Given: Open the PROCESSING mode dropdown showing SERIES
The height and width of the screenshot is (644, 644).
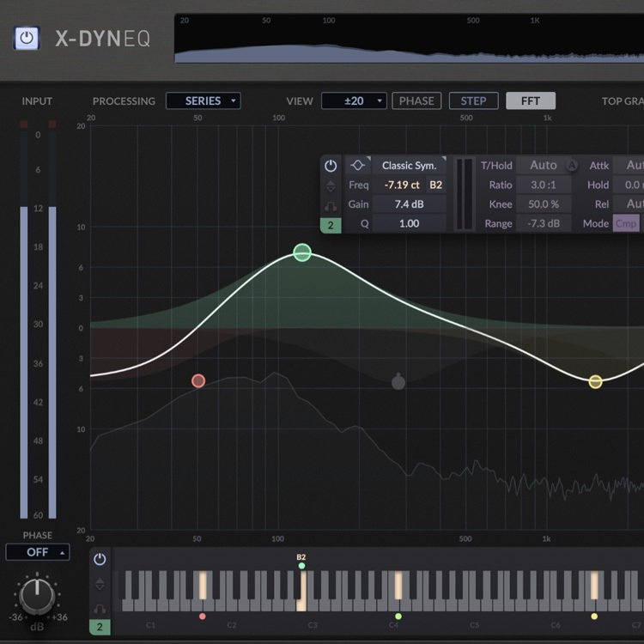Looking at the screenshot, I should 204,100.
